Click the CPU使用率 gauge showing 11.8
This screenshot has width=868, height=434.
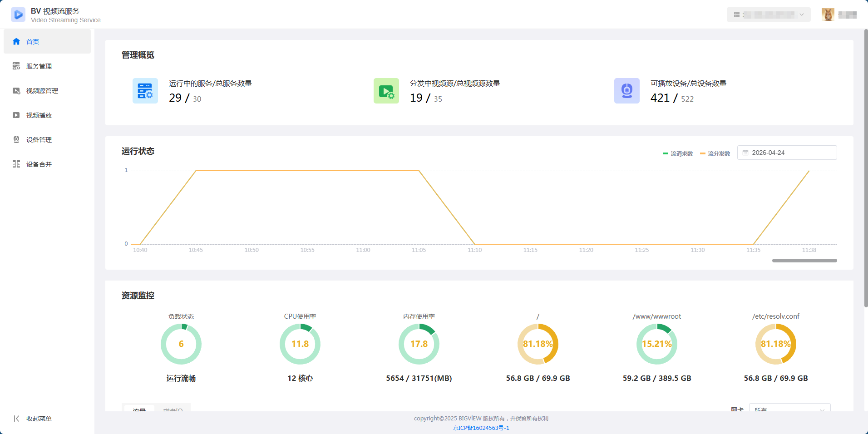300,344
